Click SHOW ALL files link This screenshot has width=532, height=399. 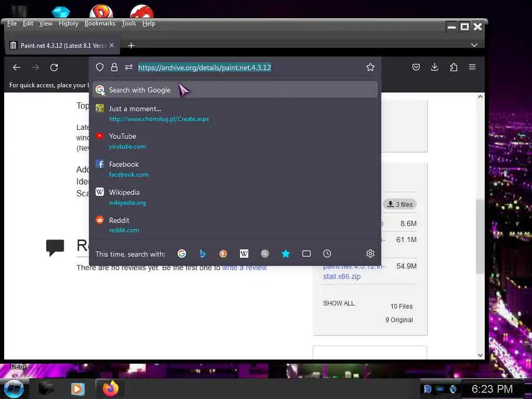pyautogui.click(x=339, y=303)
